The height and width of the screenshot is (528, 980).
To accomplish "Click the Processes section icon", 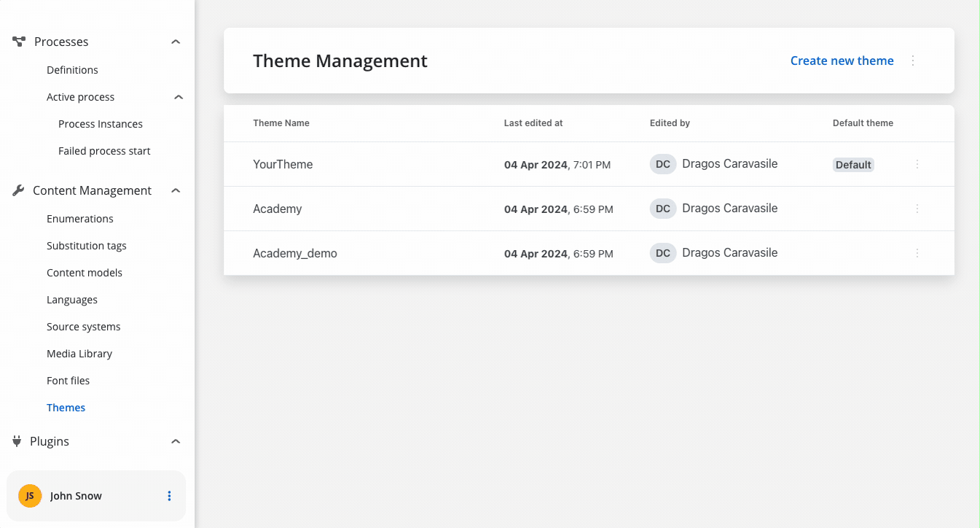I will tap(19, 42).
